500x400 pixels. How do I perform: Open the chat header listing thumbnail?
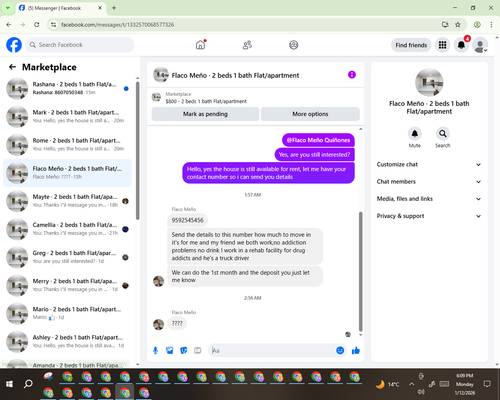tap(161, 75)
